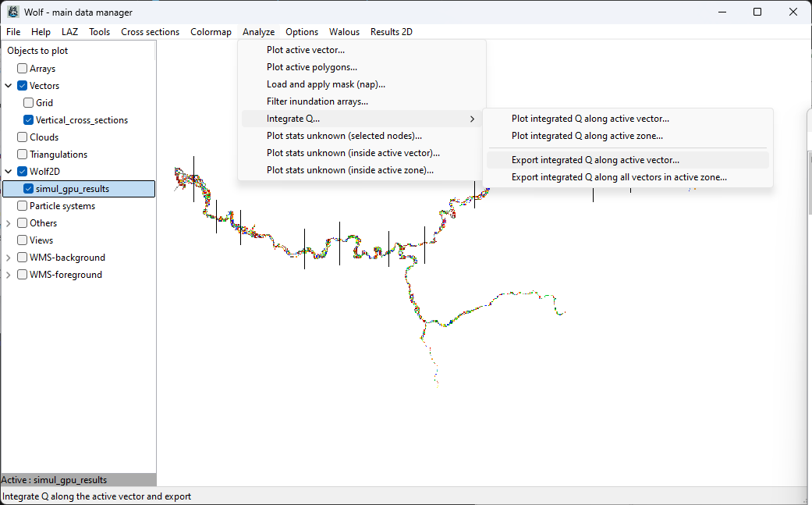
Task: Select the Triangulations tree item label
Action: coord(59,155)
